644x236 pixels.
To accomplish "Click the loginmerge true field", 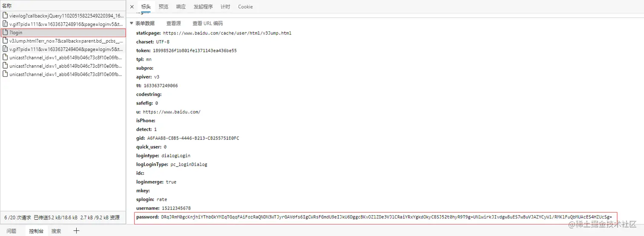I will pyautogui.click(x=156, y=182).
